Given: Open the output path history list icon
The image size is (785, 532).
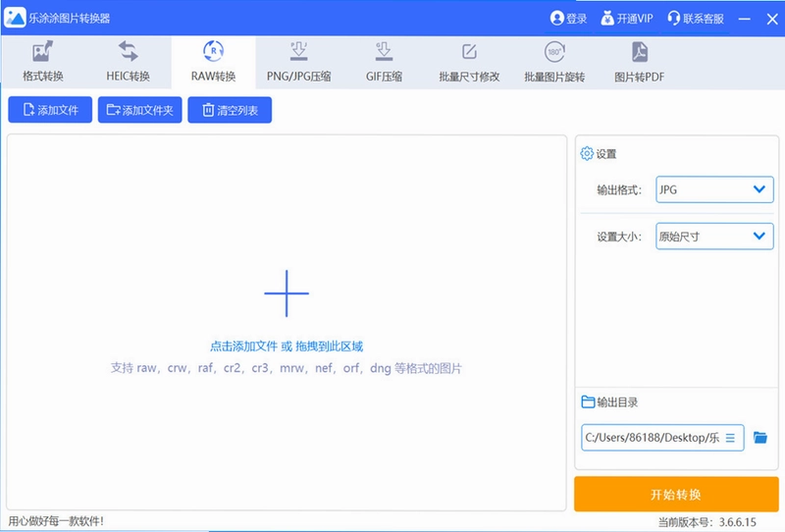Looking at the screenshot, I should tap(730, 438).
